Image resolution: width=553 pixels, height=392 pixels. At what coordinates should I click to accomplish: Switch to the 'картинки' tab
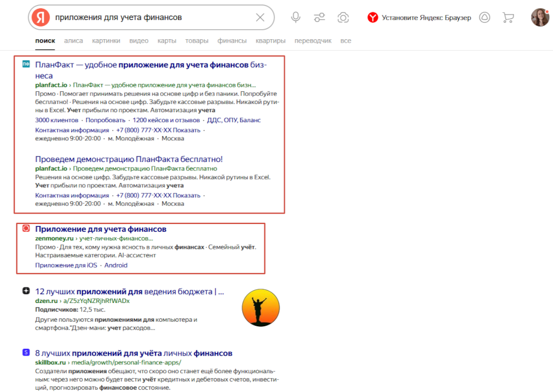[106, 40]
